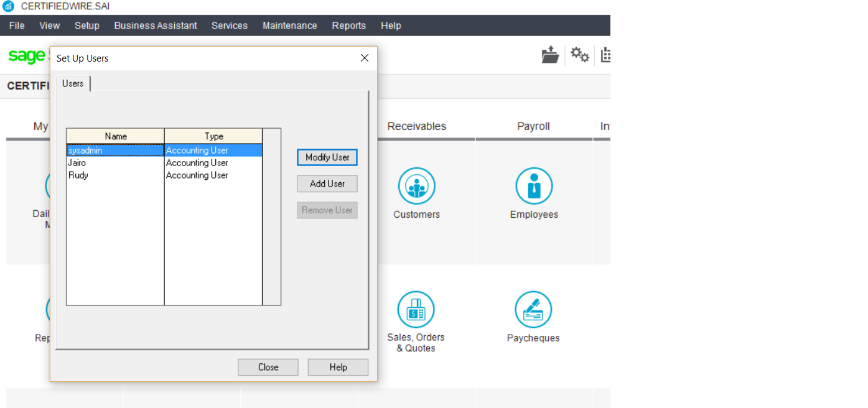Open the Business Assistant menu
868x408 pixels.
click(156, 25)
